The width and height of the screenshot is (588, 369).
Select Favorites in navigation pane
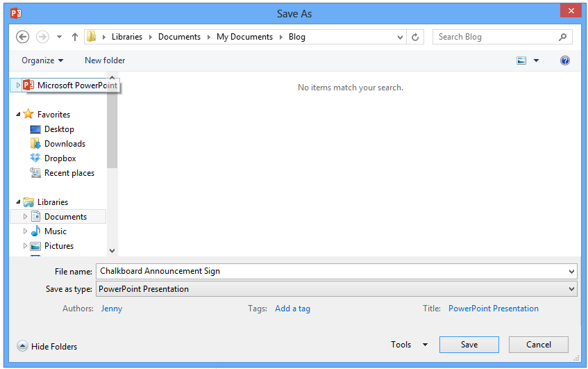click(x=53, y=114)
